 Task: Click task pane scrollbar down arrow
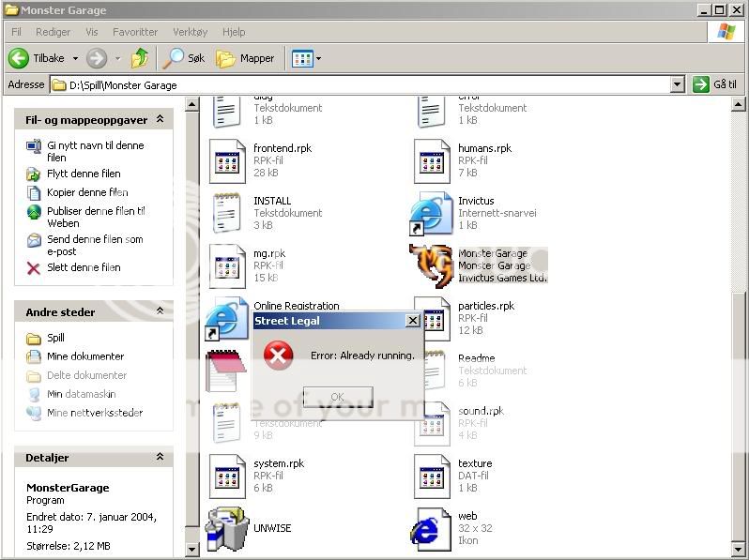coord(191,550)
